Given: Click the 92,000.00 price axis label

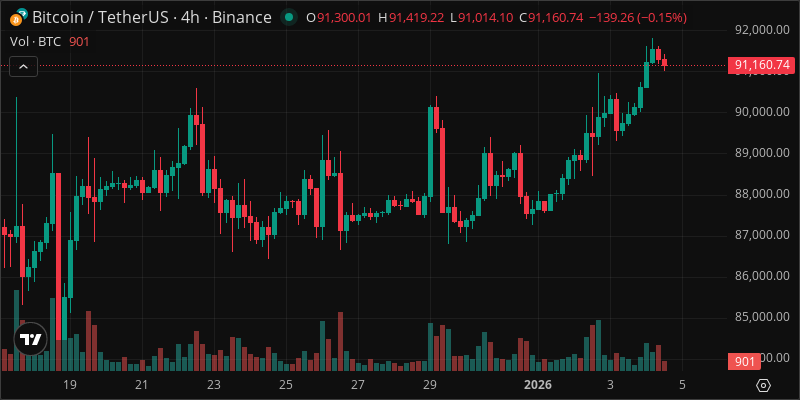Looking at the screenshot, I should tap(762, 30).
